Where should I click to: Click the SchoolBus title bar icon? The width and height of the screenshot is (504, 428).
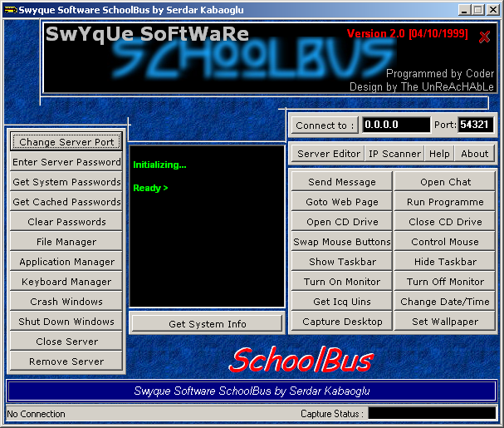[10, 9]
